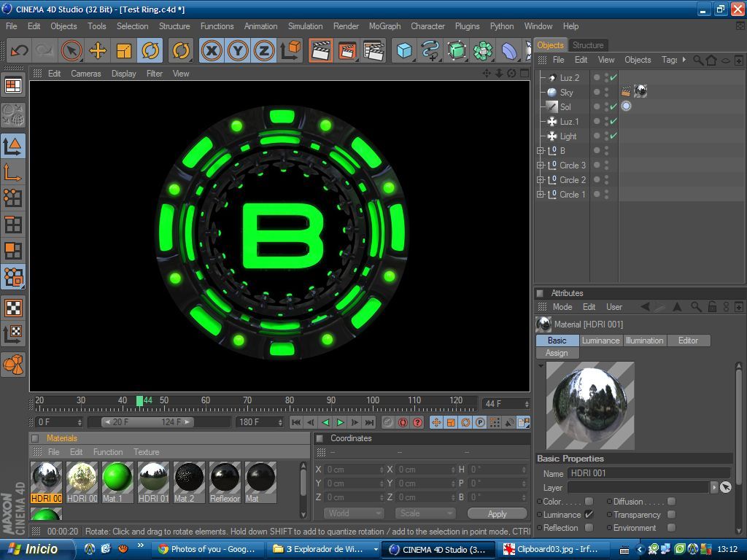747x560 pixels.
Task: Switch to Polygons mode
Action: click(13, 251)
